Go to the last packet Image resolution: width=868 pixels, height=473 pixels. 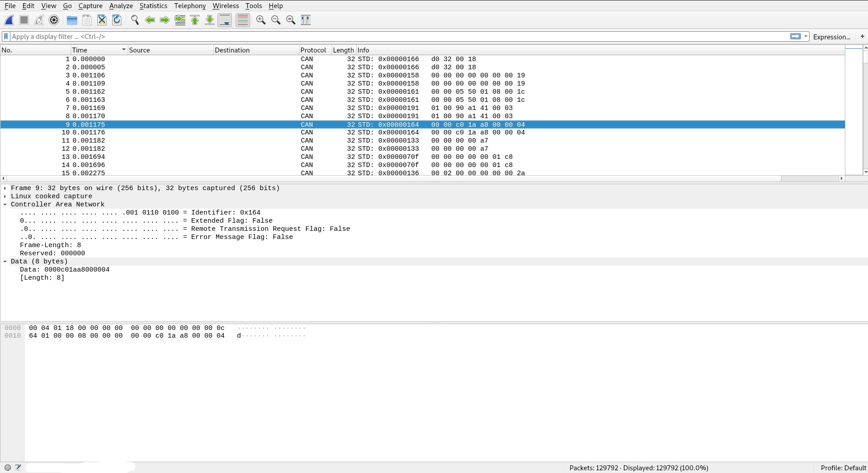pos(209,20)
